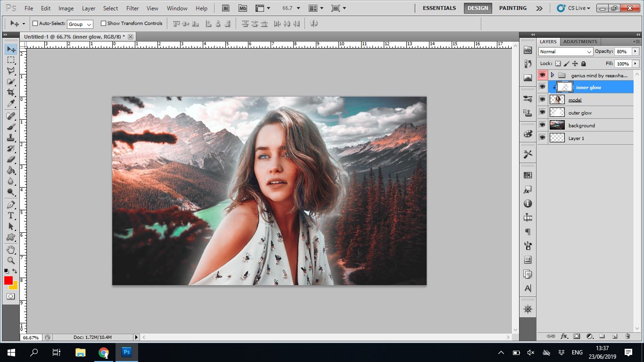The width and height of the screenshot is (644, 362).
Task: Click the red foreground color swatch
Action: (8, 280)
